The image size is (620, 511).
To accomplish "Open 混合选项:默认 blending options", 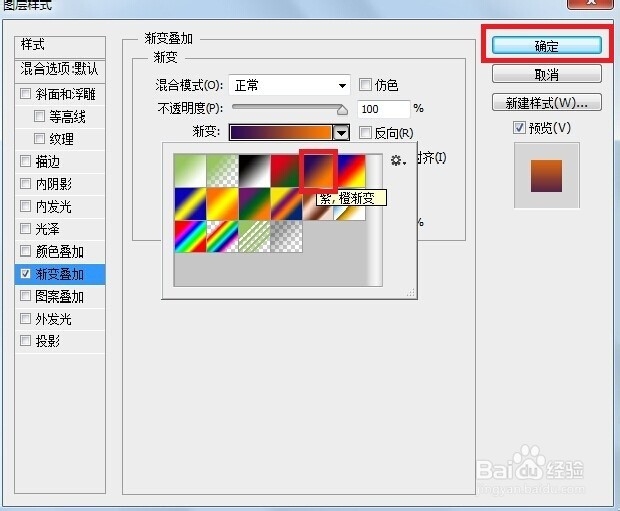I will coord(60,71).
